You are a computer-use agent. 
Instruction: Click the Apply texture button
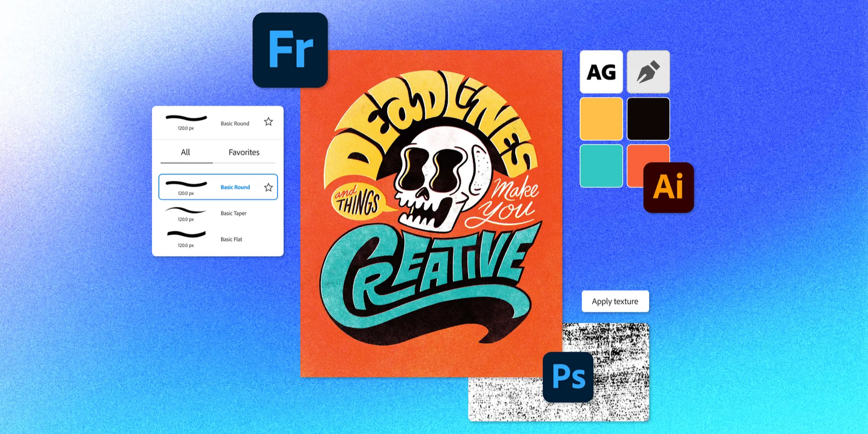point(615,302)
